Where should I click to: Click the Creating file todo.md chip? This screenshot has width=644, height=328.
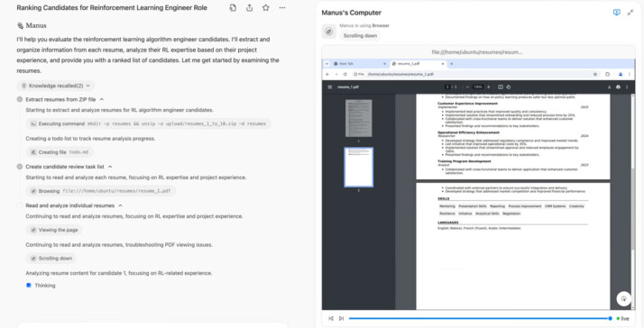(x=60, y=152)
